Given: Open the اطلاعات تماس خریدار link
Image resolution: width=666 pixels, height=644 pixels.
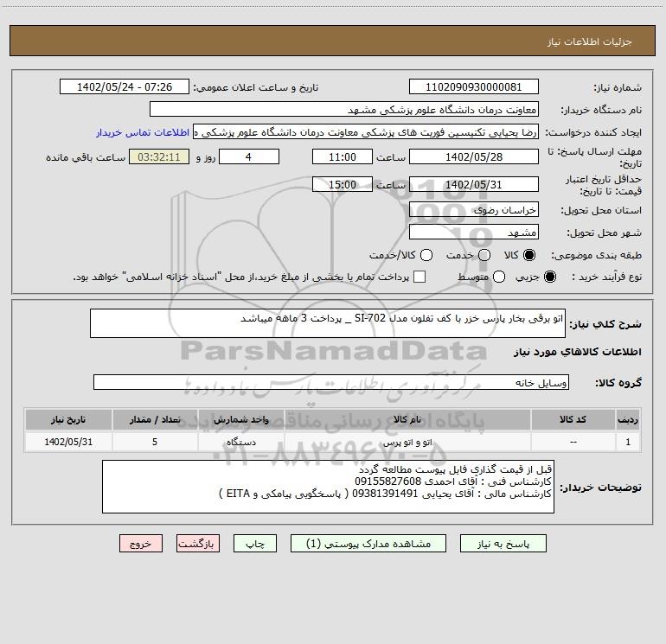Looking at the screenshot, I should (143, 132).
